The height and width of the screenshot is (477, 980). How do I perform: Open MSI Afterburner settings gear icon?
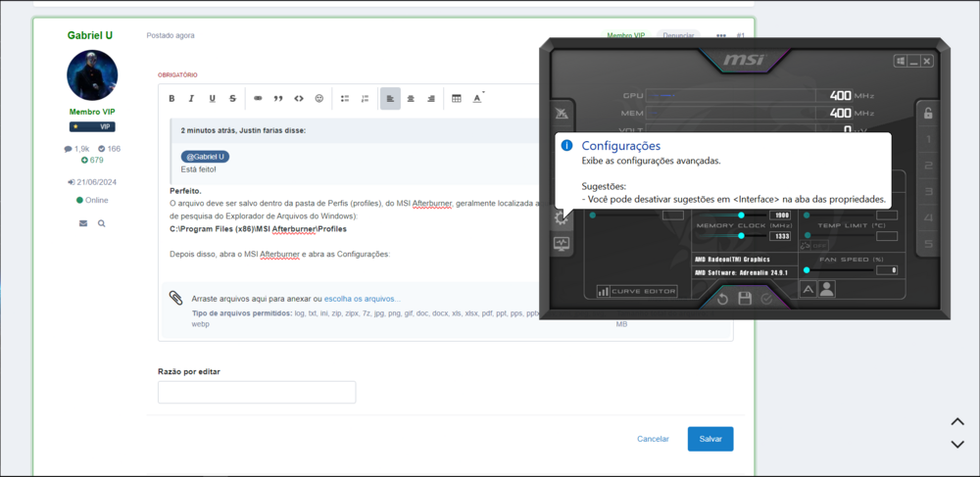[x=561, y=217]
